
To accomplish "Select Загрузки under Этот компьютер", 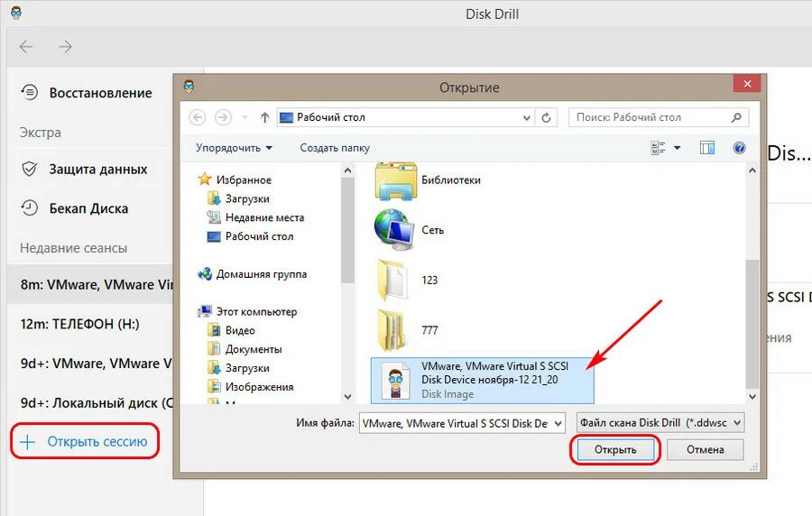I will pos(247,368).
